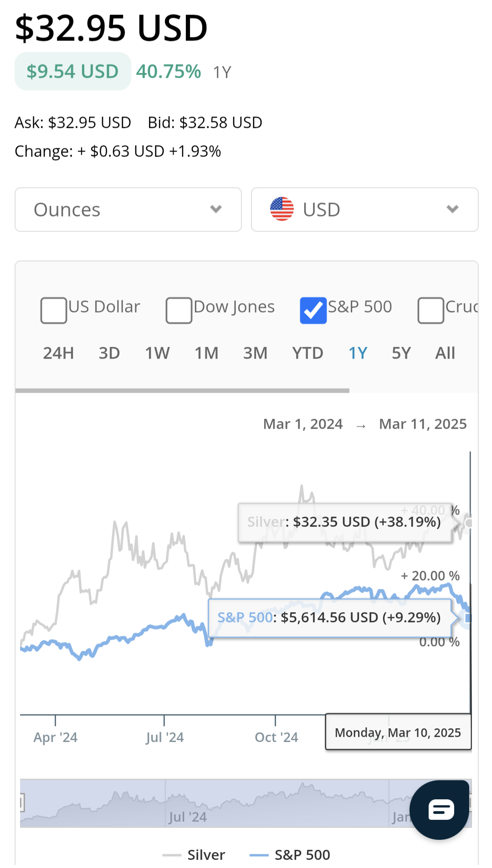
Task: Click the horizontal scrollbar under range tabs
Action: click(x=182, y=391)
